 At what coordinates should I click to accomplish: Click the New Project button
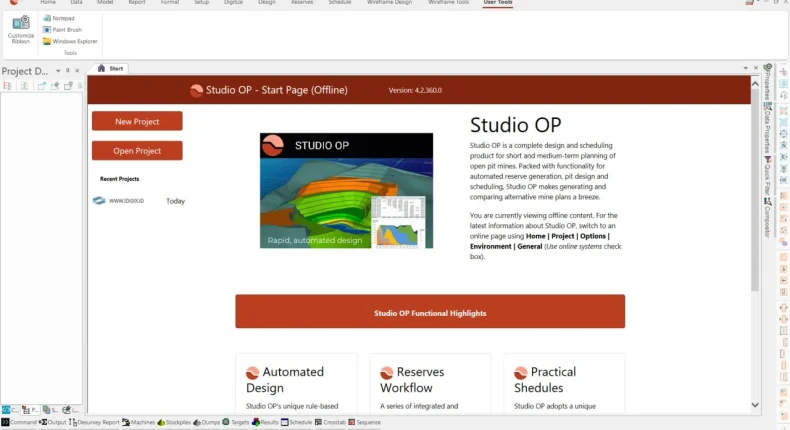tap(137, 121)
